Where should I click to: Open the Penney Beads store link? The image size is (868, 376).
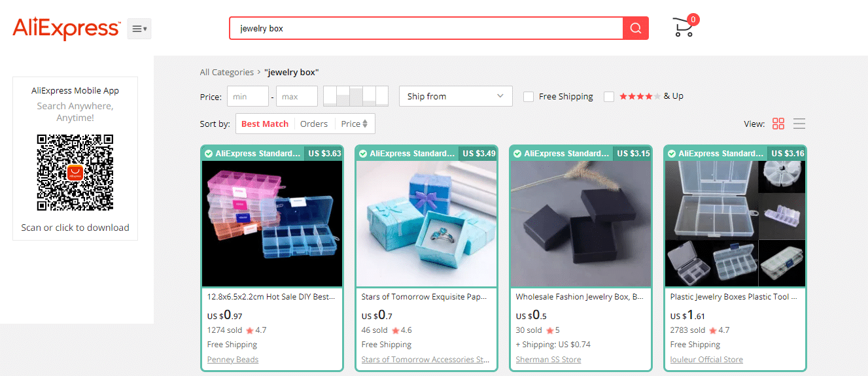click(233, 360)
